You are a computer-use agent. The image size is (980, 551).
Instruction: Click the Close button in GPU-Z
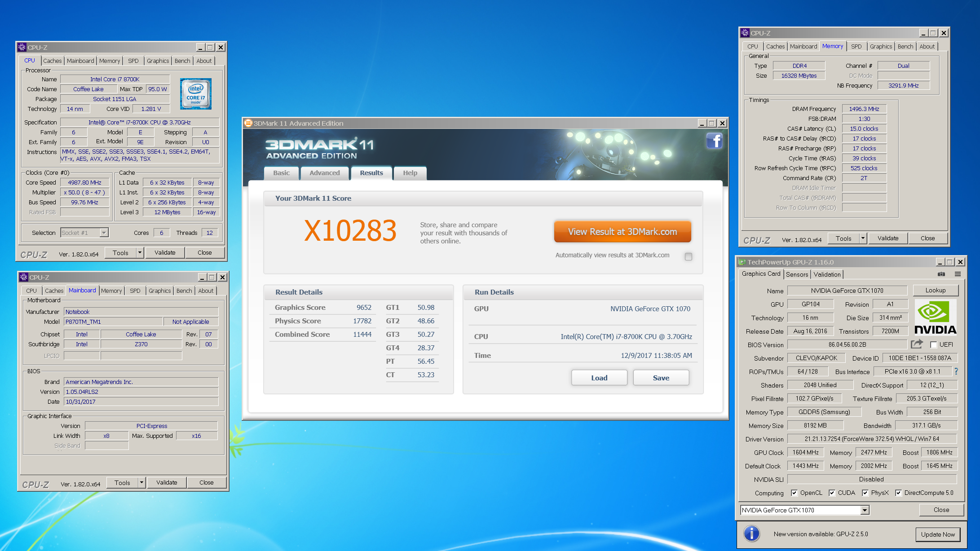(941, 510)
